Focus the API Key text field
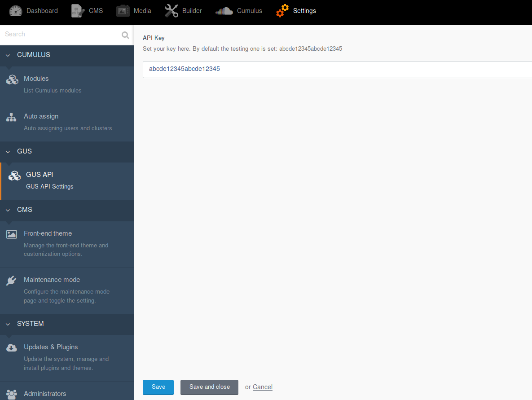This screenshot has width=532, height=400. pyautogui.click(x=337, y=70)
